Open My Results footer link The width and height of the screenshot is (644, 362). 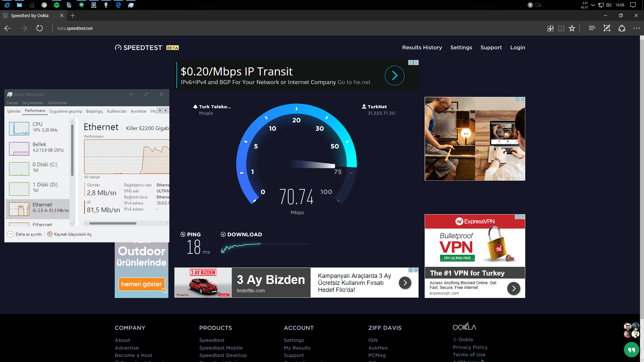(x=297, y=348)
